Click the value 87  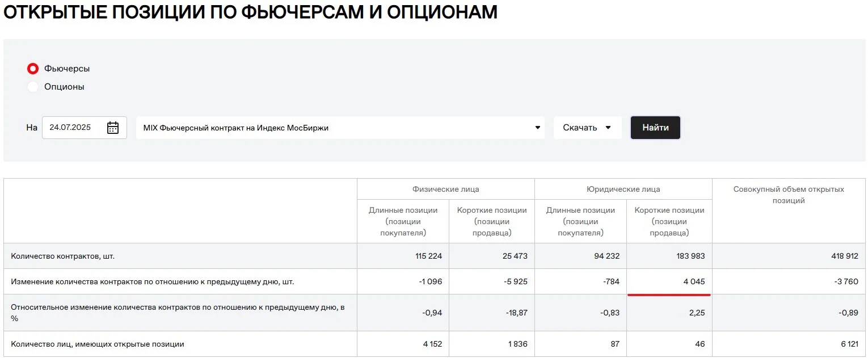pos(614,344)
